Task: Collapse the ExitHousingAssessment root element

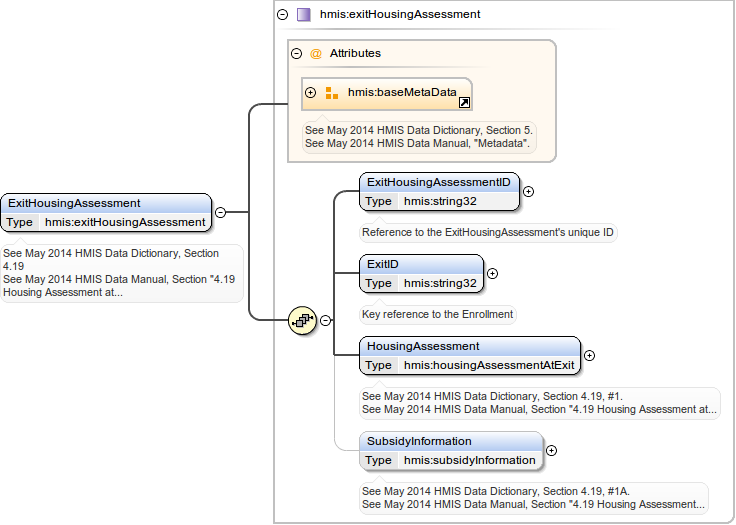Action: 220,212
